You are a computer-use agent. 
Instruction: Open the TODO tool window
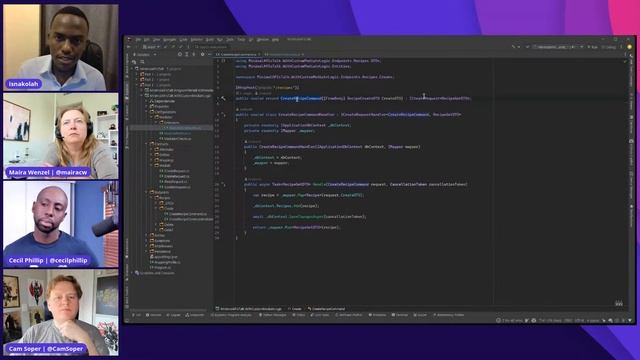coord(298,315)
